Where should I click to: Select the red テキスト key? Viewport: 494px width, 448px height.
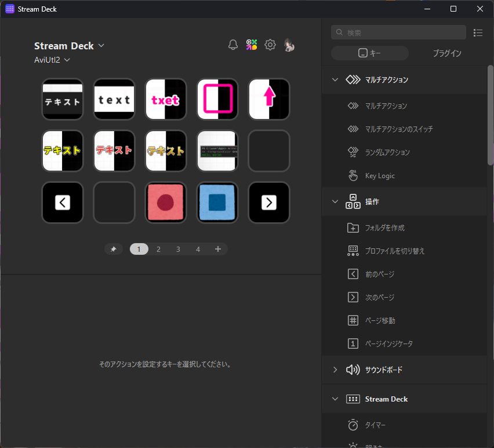click(114, 151)
